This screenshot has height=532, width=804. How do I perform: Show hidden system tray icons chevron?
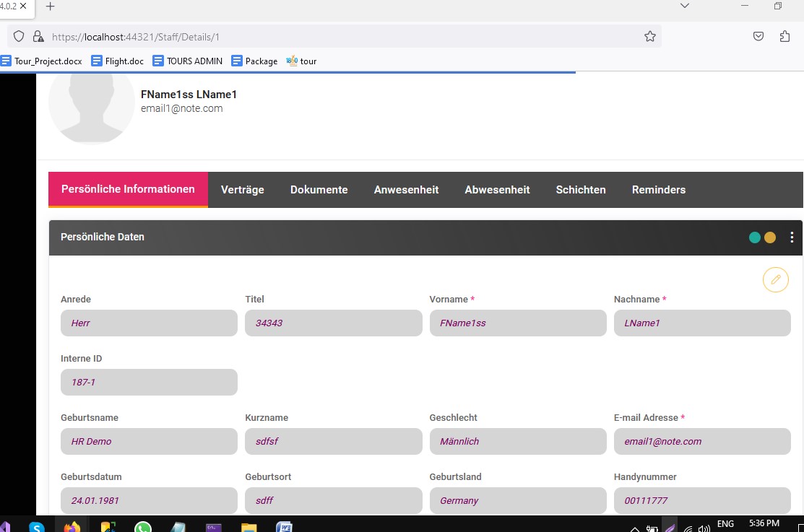tap(634, 528)
